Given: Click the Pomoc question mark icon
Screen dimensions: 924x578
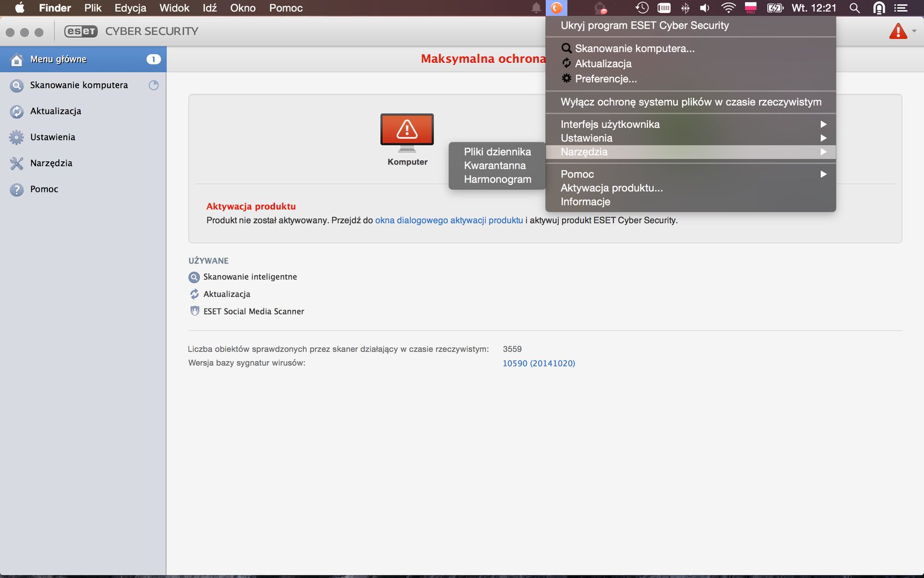Looking at the screenshot, I should 17,189.
